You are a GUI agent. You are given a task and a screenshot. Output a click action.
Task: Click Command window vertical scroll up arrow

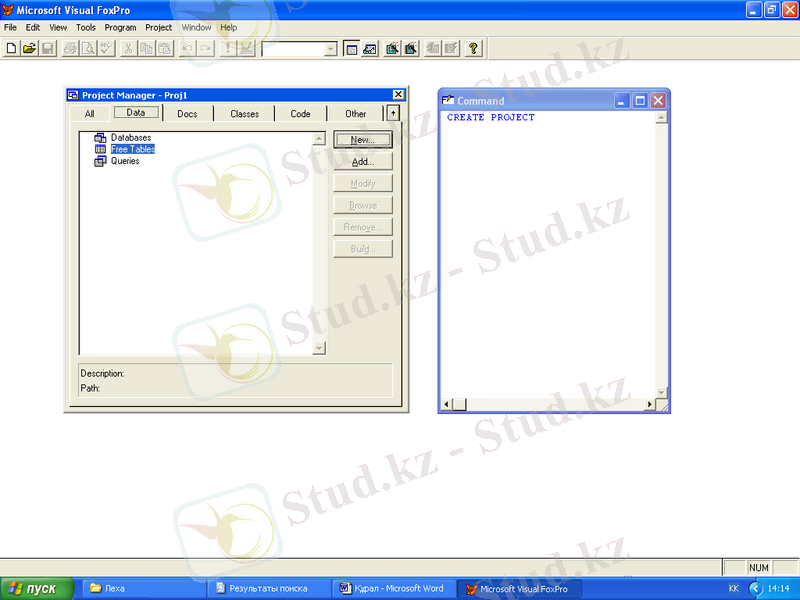click(x=661, y=118)
